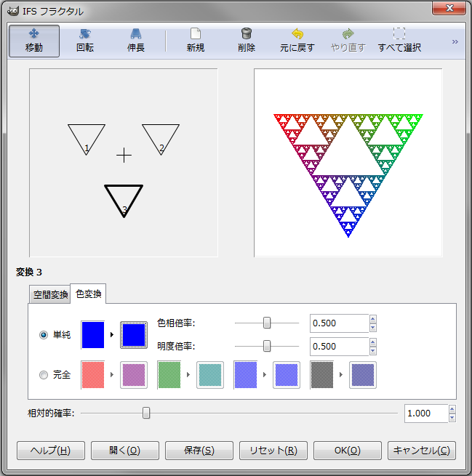Click the 明度倍率 value field
This screenshot has height=476, width=472.
(339, 347)
